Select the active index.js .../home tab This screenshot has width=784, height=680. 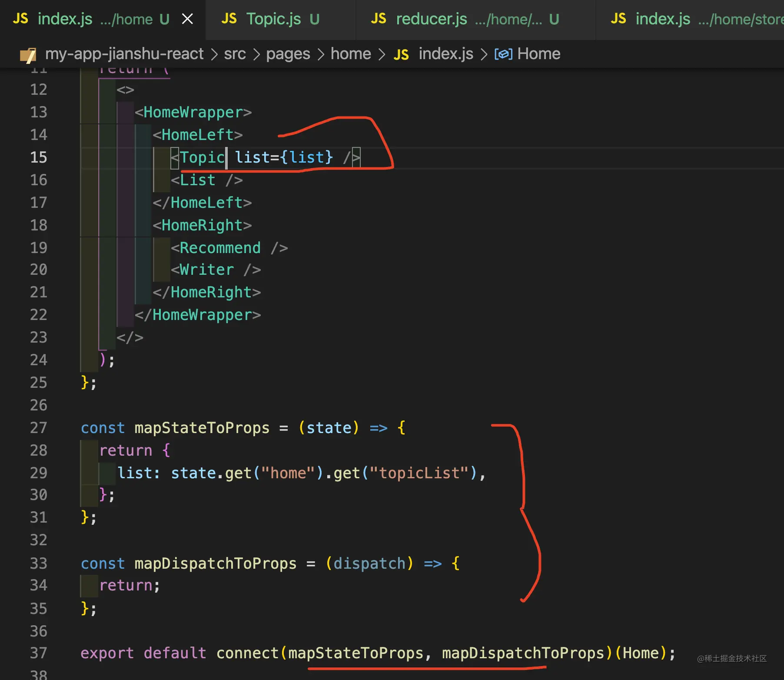pos(103,20)
